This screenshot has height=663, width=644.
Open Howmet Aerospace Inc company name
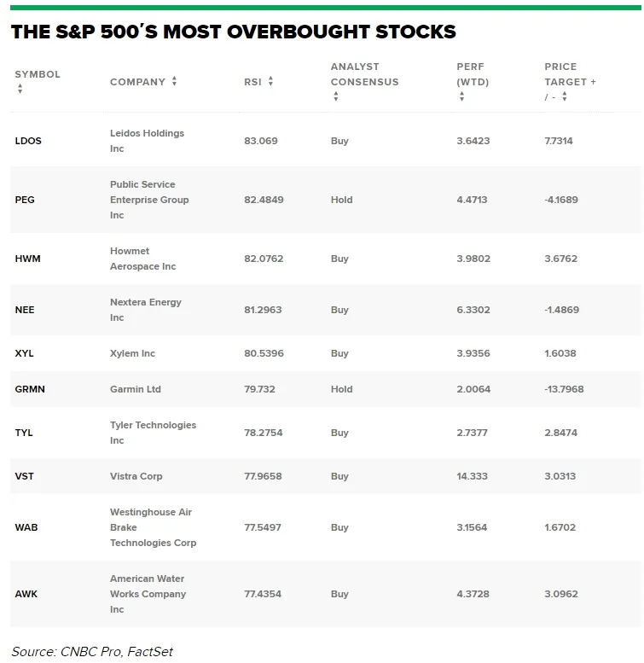[142, 259]
